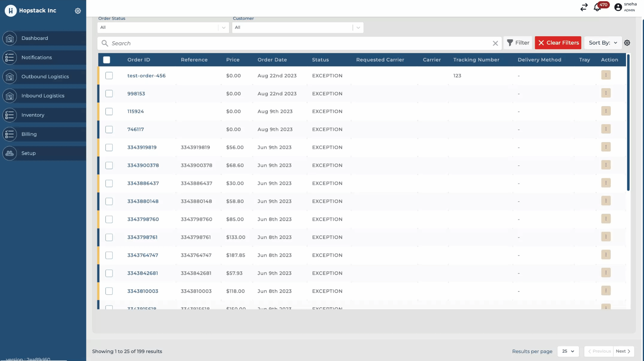Open action menu for order 3343919819

[606, 147]
